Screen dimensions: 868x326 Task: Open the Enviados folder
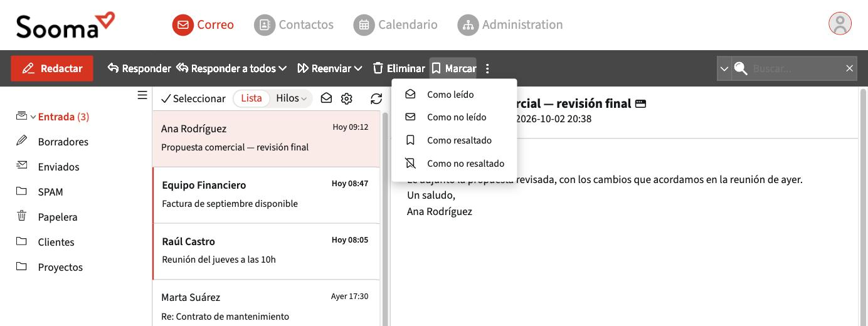point(58,167)
